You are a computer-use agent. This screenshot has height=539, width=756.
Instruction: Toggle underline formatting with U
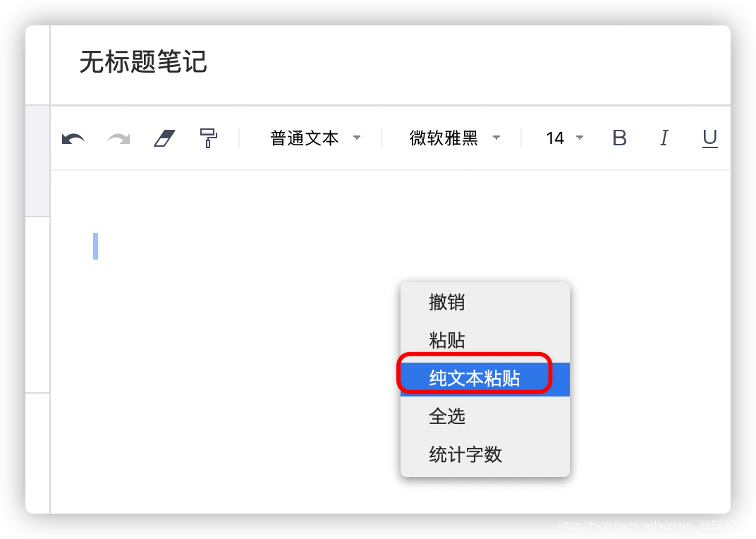709,138
